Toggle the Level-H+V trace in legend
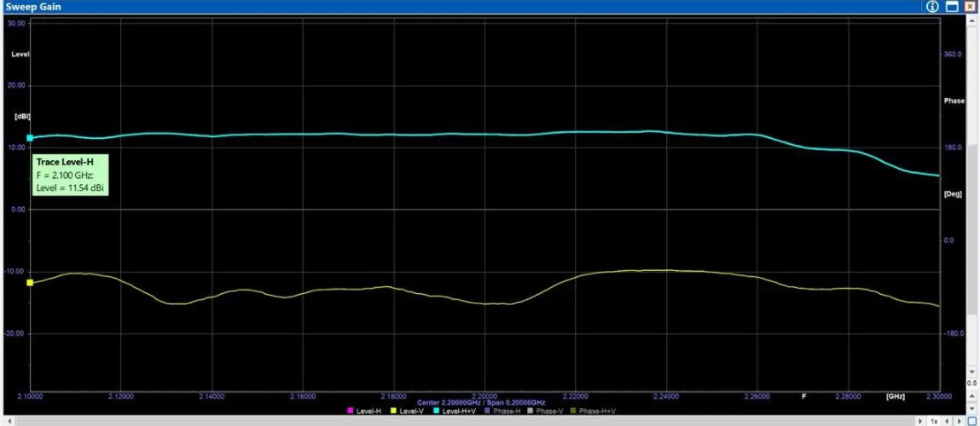The height and width of the screenshot is (426, 980). (x=458, y=412)
